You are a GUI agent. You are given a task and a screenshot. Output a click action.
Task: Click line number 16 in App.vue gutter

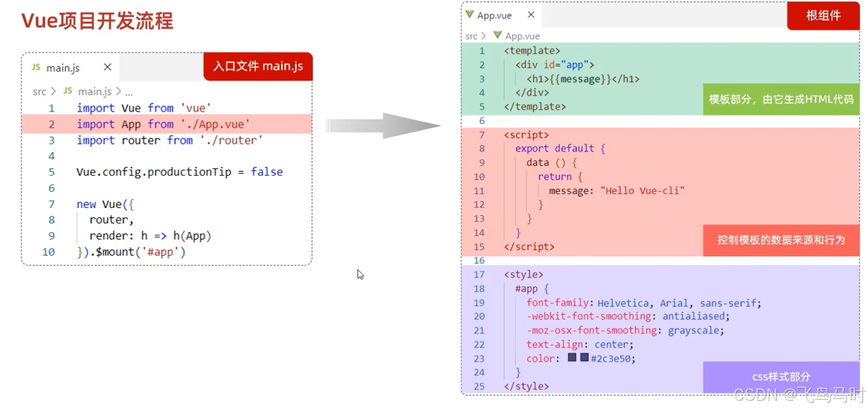(x=479, y=261)
